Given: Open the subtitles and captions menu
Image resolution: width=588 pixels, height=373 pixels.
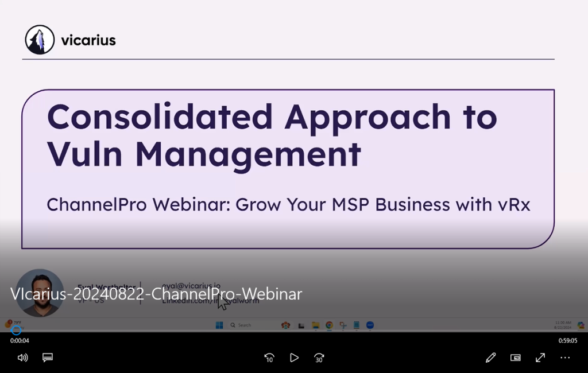Looking at the screenshot, I should point(48,358).
